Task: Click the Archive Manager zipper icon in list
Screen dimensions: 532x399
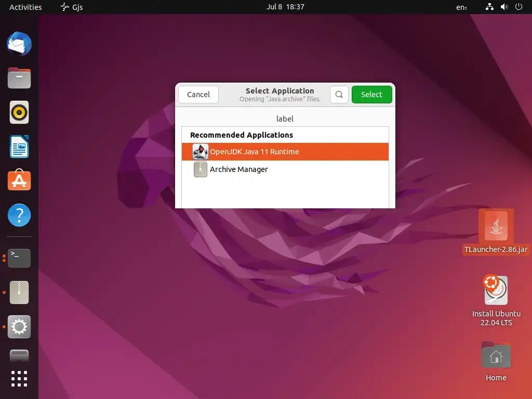Action: tap(200, 169)
